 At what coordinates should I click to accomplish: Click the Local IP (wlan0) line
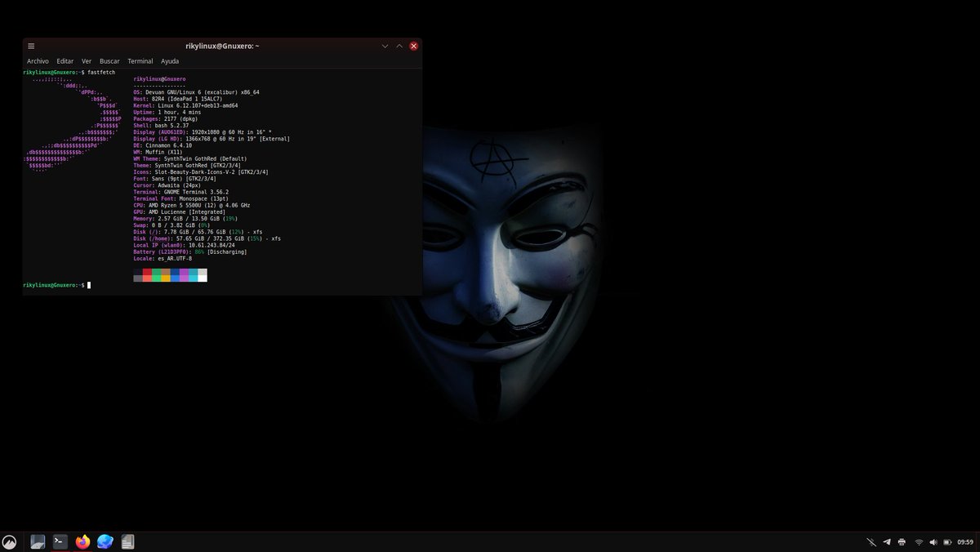(184, 245)
